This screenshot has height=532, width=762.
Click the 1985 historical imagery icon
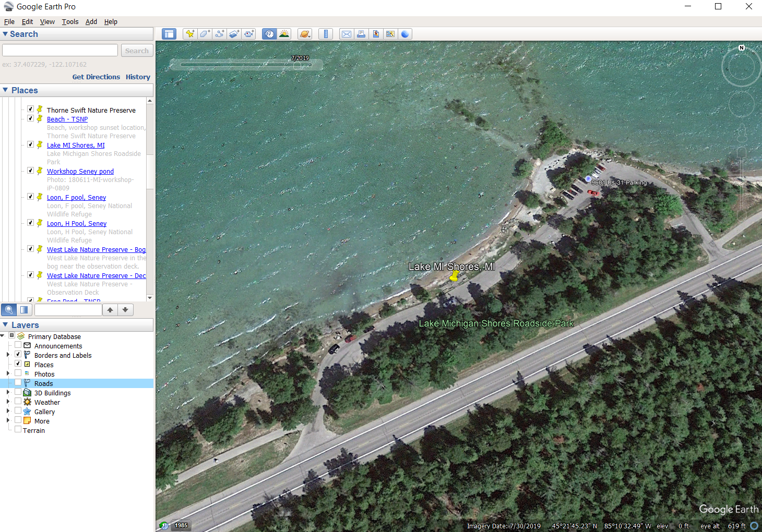pos(164,526)
